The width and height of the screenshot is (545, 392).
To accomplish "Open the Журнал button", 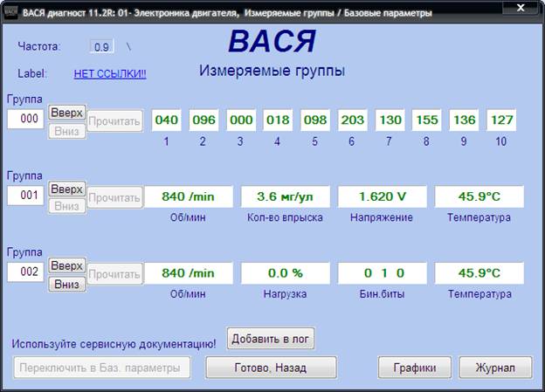I will [495, 368].
